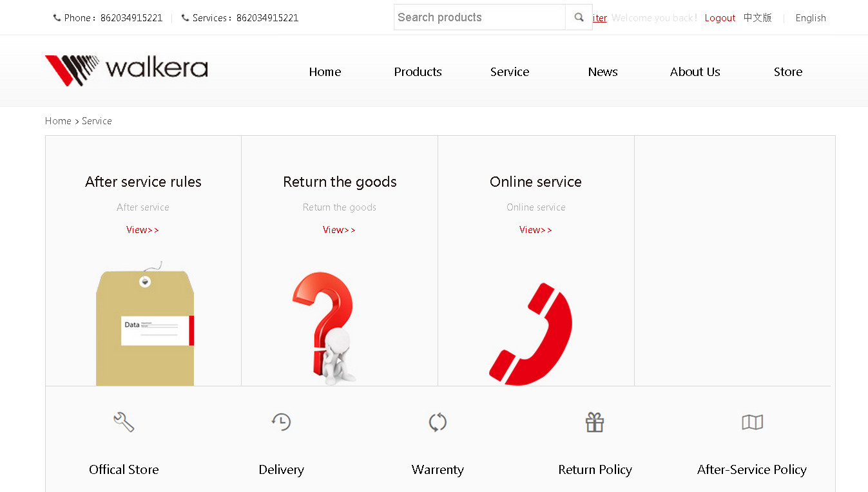Open the Return Policy link
Image resolution: width=868 pixels, height=492 pixels.
(595, 469)
